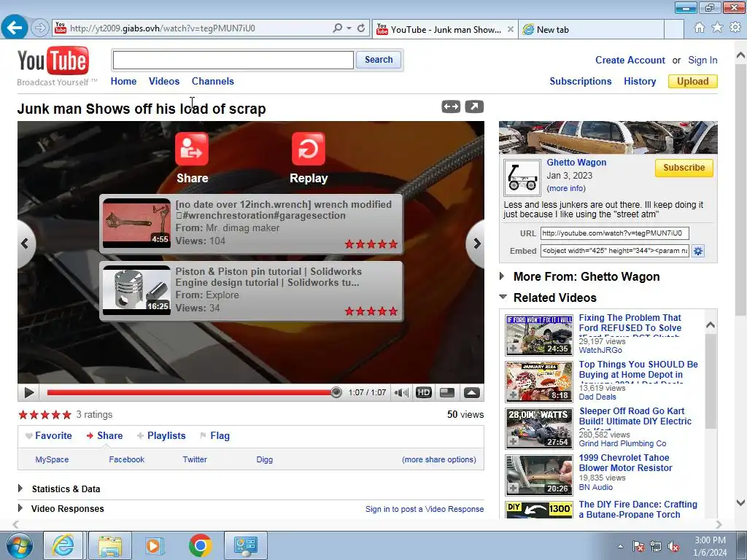
Task: Click the play button in the player
Action: click(28, 392)
